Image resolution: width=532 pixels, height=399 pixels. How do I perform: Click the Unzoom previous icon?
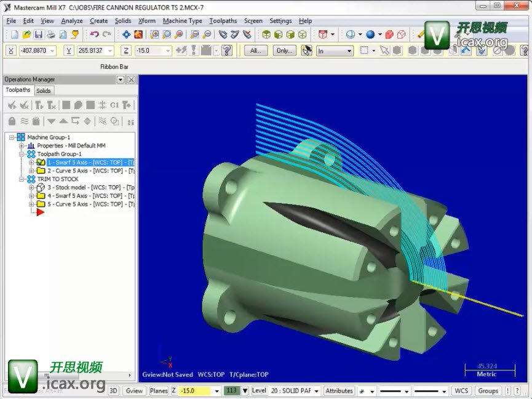(x=195, y=34)
